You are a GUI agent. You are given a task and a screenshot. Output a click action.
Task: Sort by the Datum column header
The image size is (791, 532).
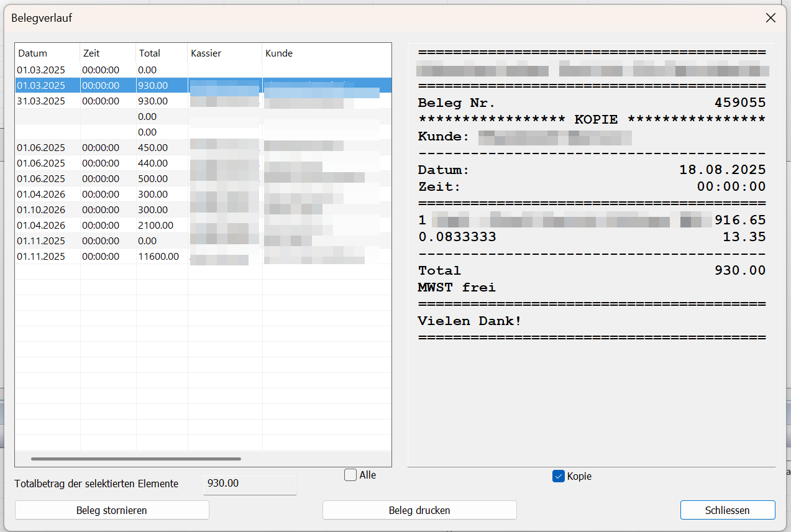point(48,53)
